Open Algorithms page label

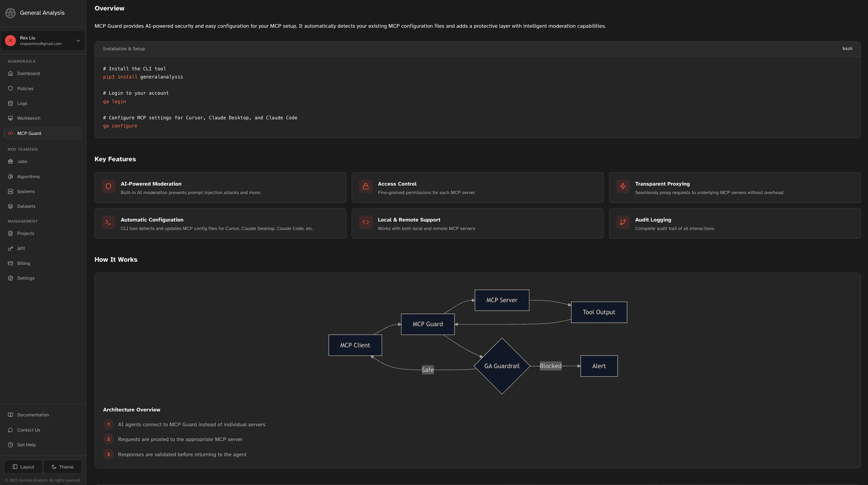point(28,177)
